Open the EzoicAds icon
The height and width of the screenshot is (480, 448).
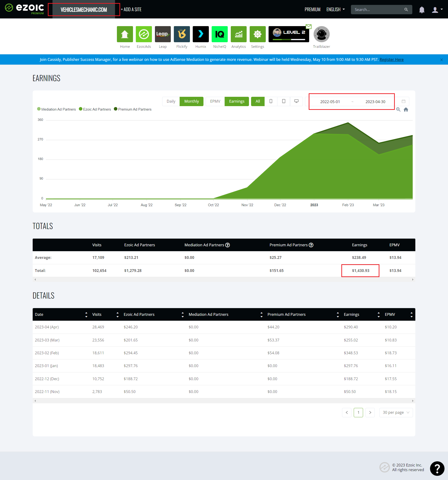coord(144,34)
